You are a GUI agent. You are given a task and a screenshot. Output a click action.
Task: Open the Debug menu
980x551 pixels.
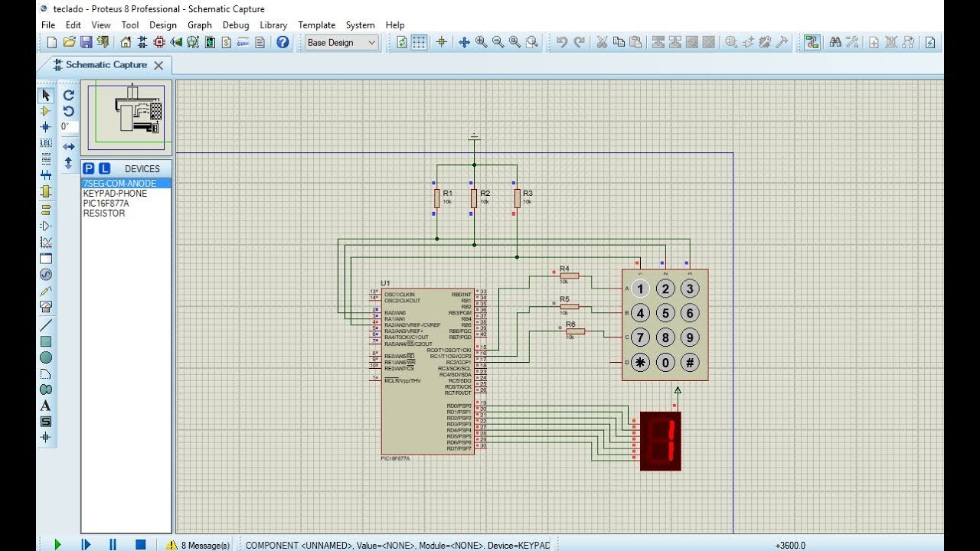click(x=236, y=25)
